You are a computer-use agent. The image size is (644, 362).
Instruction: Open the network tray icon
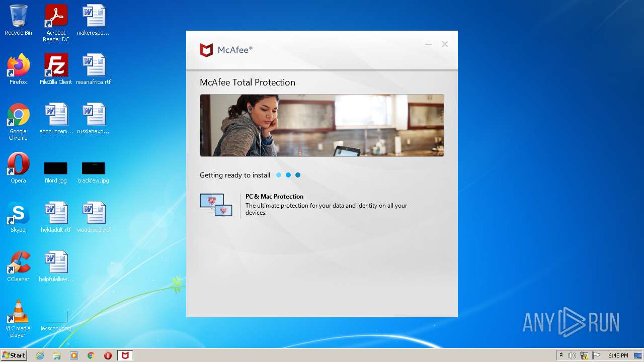pos(584,355)
